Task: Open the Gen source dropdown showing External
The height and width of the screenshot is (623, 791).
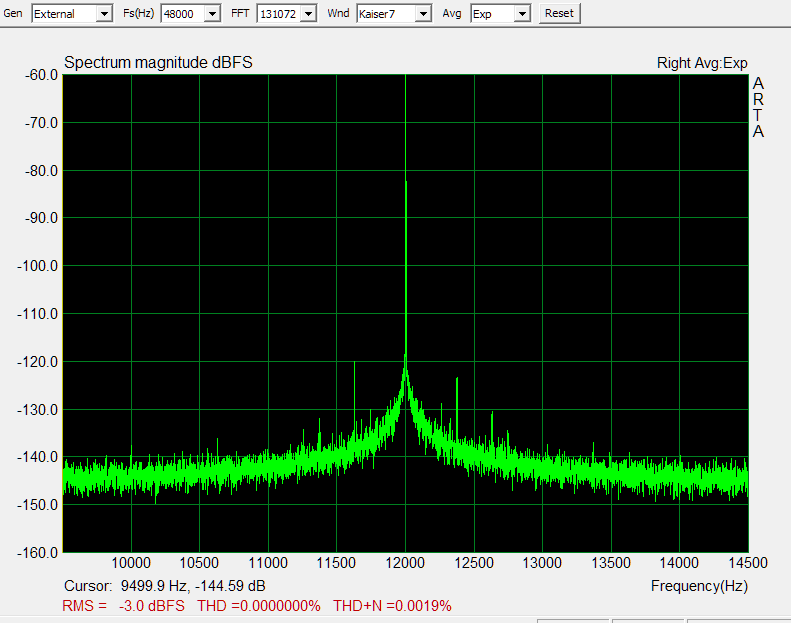Action: (x=72, y=14)
